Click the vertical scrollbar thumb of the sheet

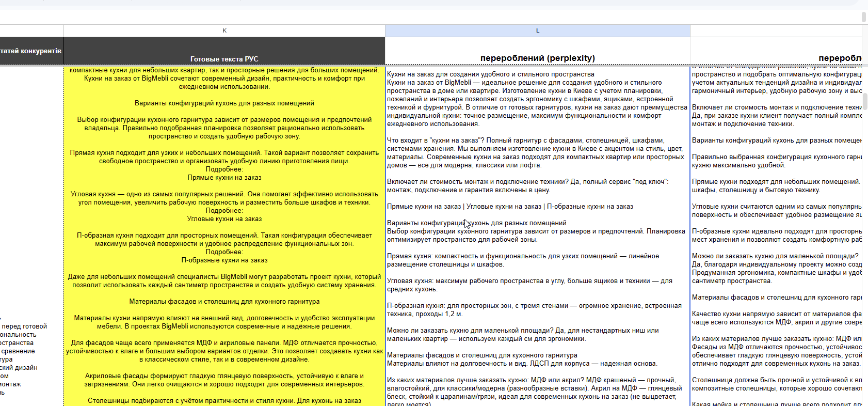tap(865, 100)
